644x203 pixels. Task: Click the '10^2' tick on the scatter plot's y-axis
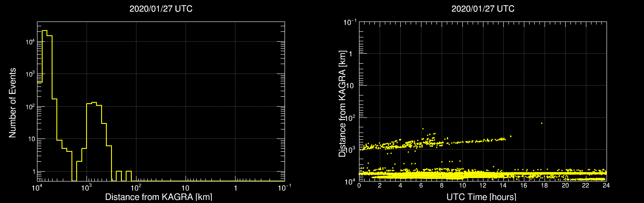pos(351,117)
